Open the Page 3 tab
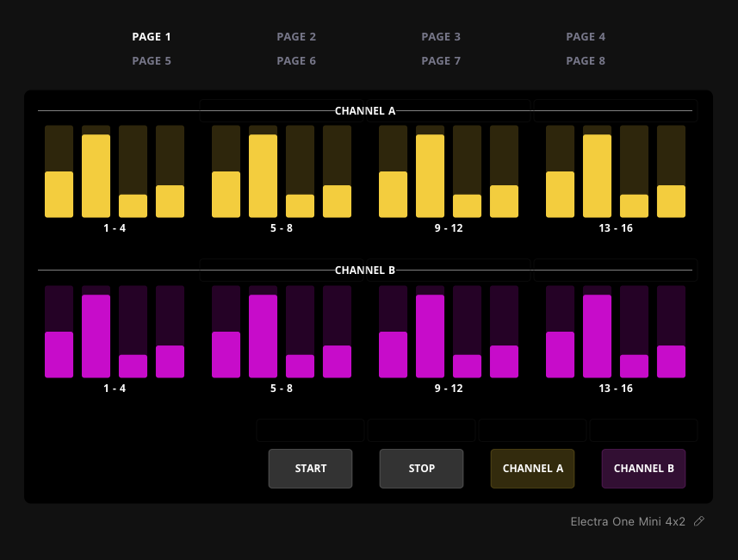This screenshot has height=560, width=738. tap(441, 37)
